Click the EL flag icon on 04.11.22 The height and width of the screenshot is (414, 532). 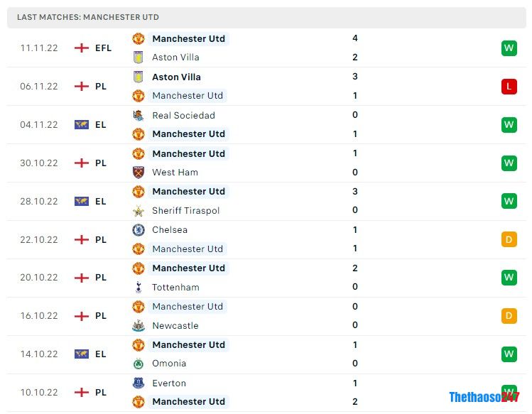click(x=82, y=125)
